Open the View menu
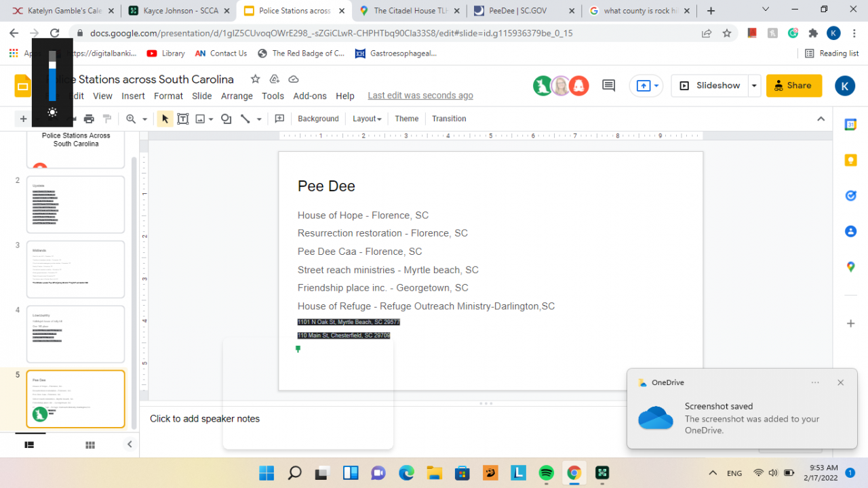The width and height of the screenshot is (868, 488). (102, 96)
